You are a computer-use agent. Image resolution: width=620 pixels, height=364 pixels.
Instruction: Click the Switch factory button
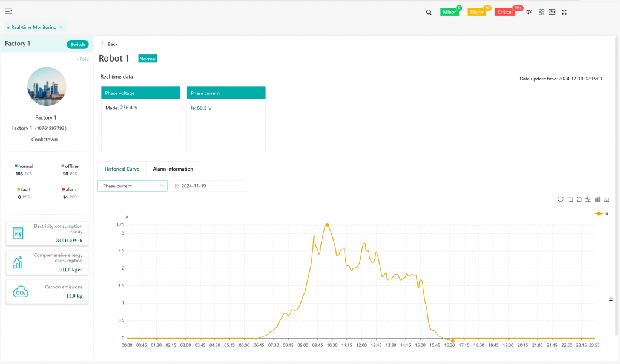[77, 44]
